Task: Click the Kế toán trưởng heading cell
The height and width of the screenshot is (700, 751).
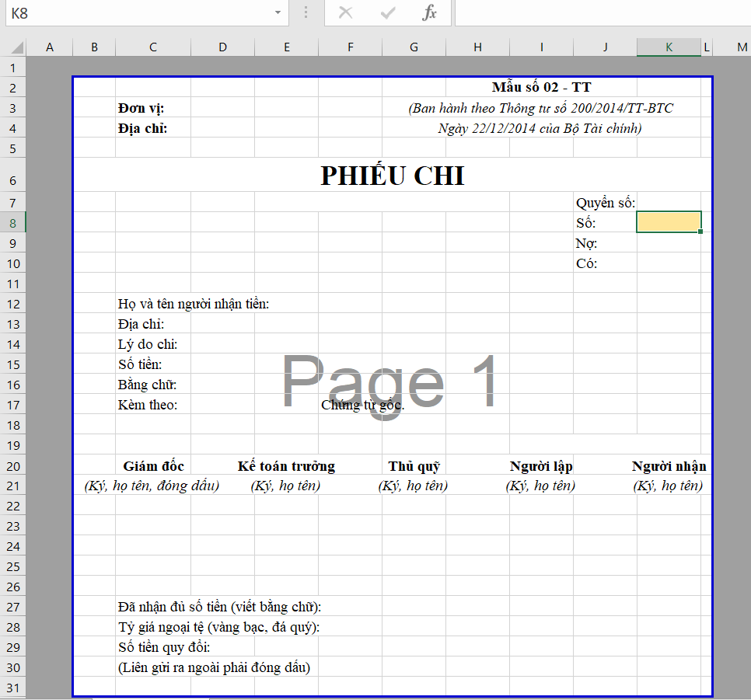Action: [286, 466]
